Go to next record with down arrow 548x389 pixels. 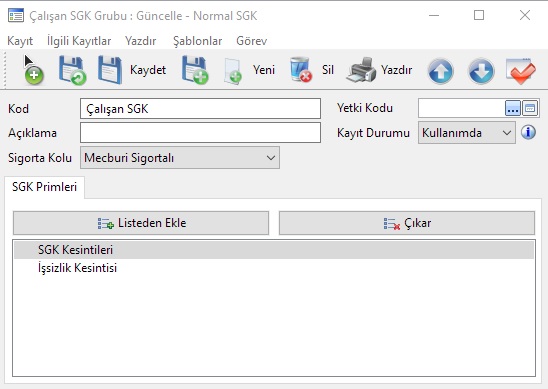(481, 71)
